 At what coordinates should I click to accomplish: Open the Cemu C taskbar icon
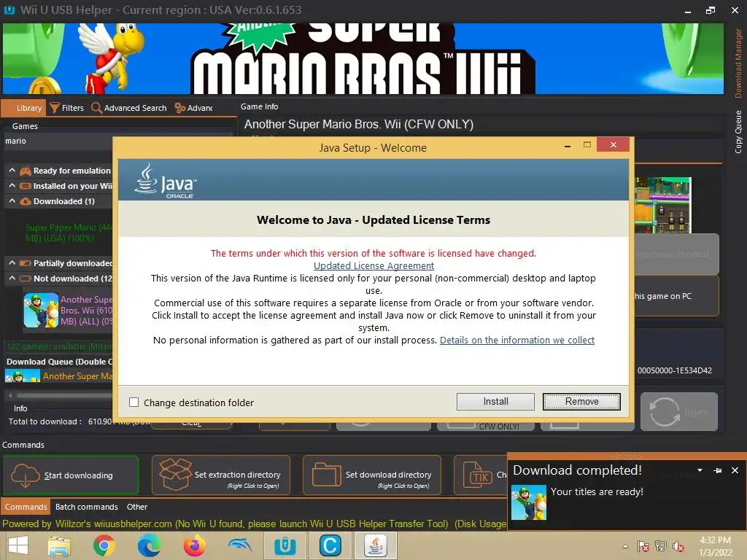tap(330, 545)
